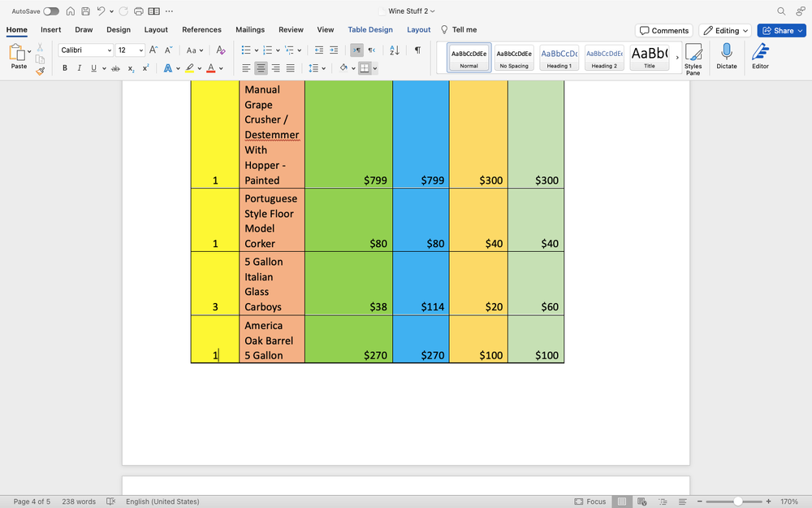The image size is (812, 508).
Task: Open the Styles Pane
Action: (x=693, y=59)
